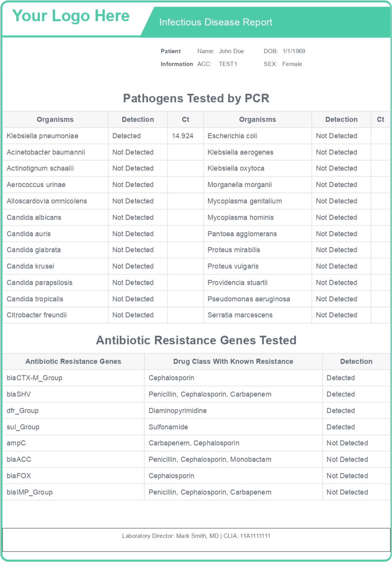Click the "Your Logo Here" logo text
Image resolution: width=392 pixels, height=562 pixels.
click(71, 16)
